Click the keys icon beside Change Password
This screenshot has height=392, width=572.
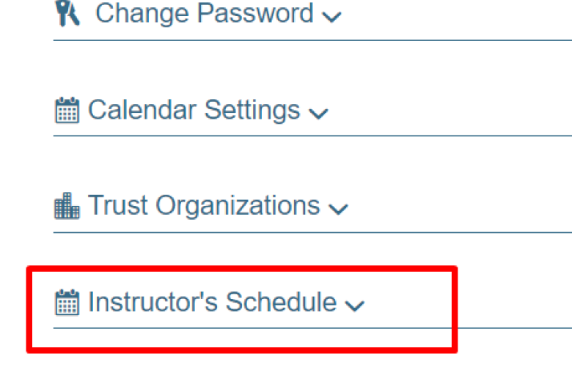pos(67,13)
